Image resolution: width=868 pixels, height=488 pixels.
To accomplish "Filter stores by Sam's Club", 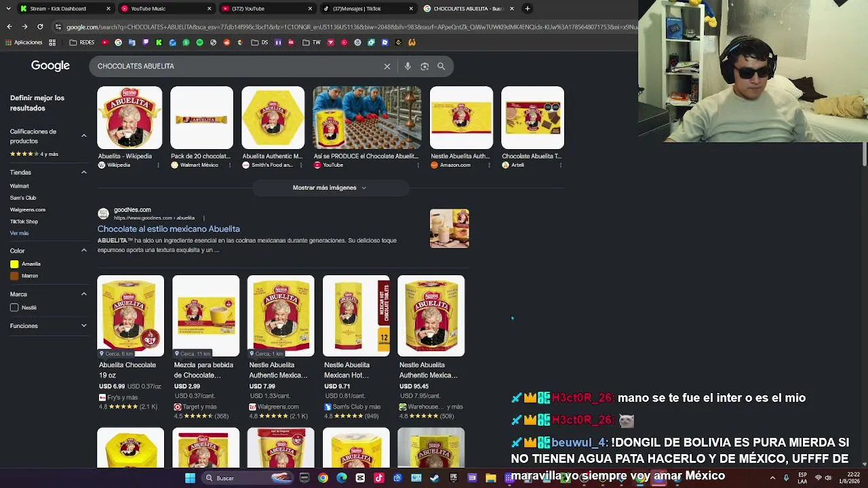I will point(23,198).
